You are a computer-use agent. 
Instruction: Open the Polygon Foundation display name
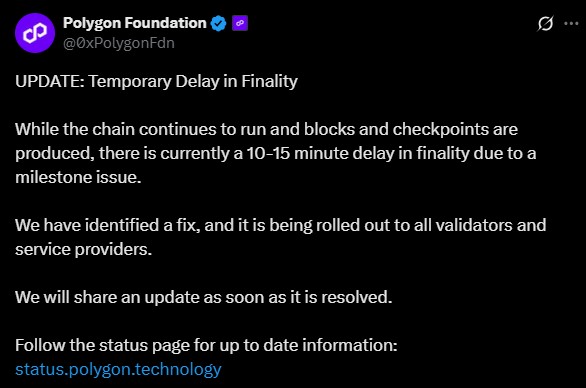tap(135, 23)
